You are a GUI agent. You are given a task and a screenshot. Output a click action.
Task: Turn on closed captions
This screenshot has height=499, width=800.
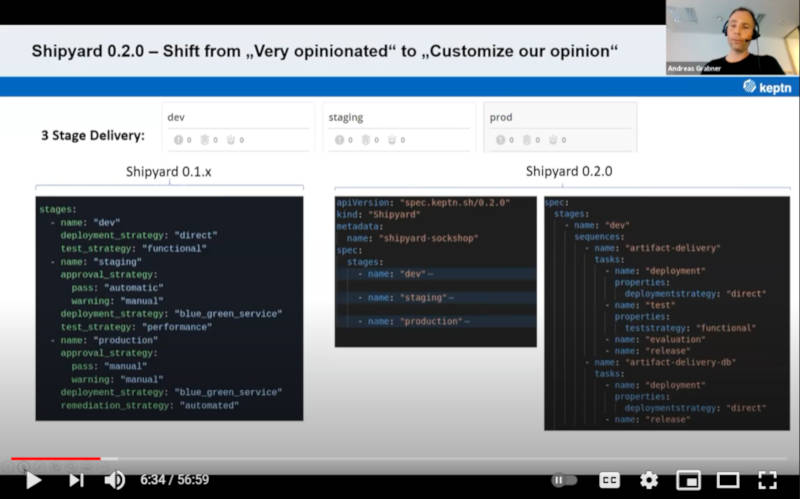[609, 480]
